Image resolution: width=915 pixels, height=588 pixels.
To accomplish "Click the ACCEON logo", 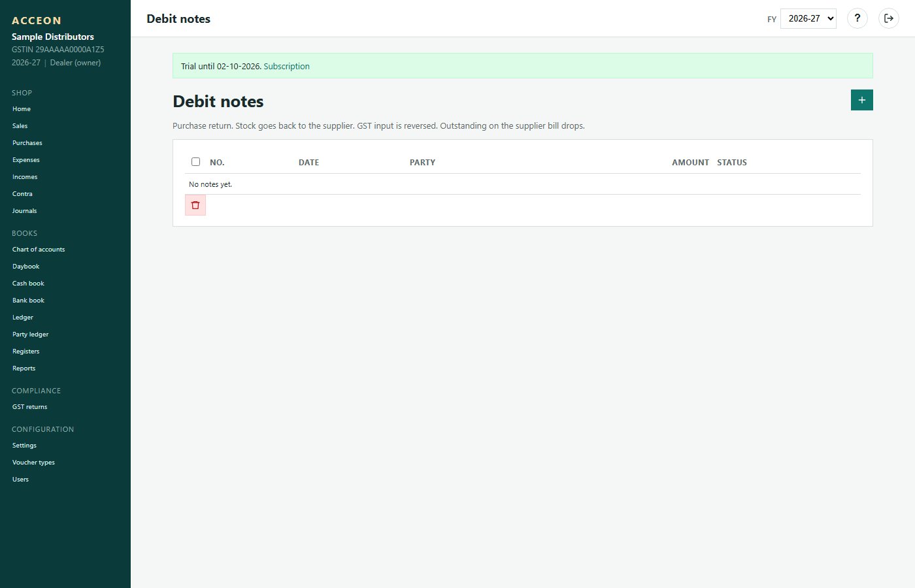I will tap(37, 21).
